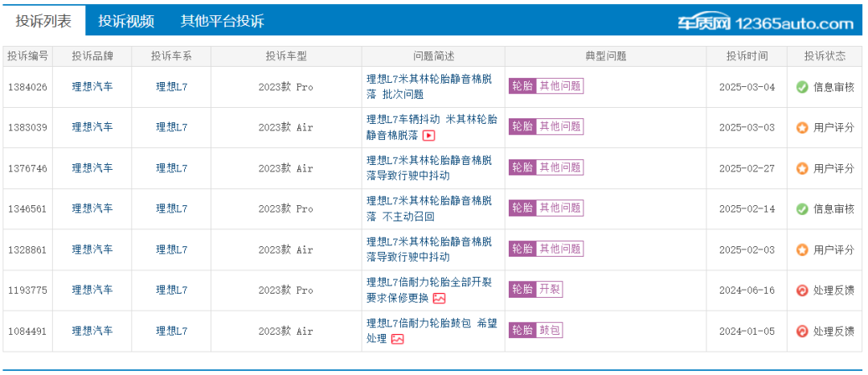Open image icon in complaint 1193775 description
This screenshot has height=375, width=868.
pyautogui.click(x=439, y=298)
